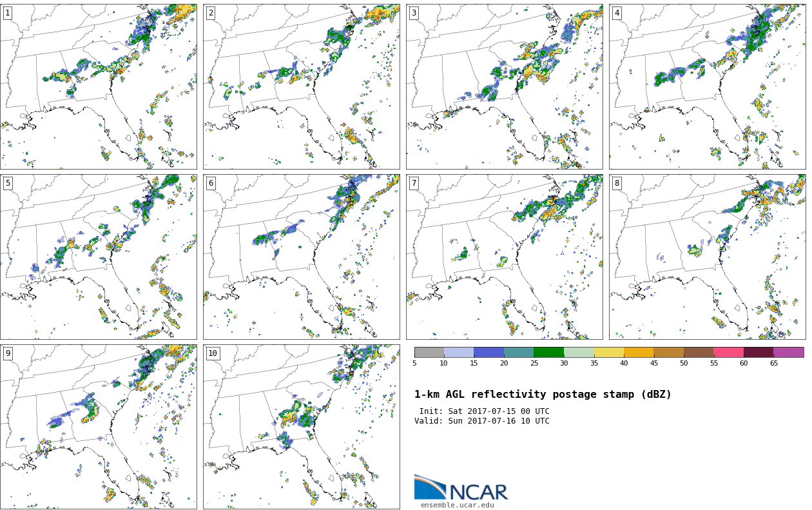Click the number label box on panel 7
This screenshot has width=812, height=510.
tap(414, 183)
